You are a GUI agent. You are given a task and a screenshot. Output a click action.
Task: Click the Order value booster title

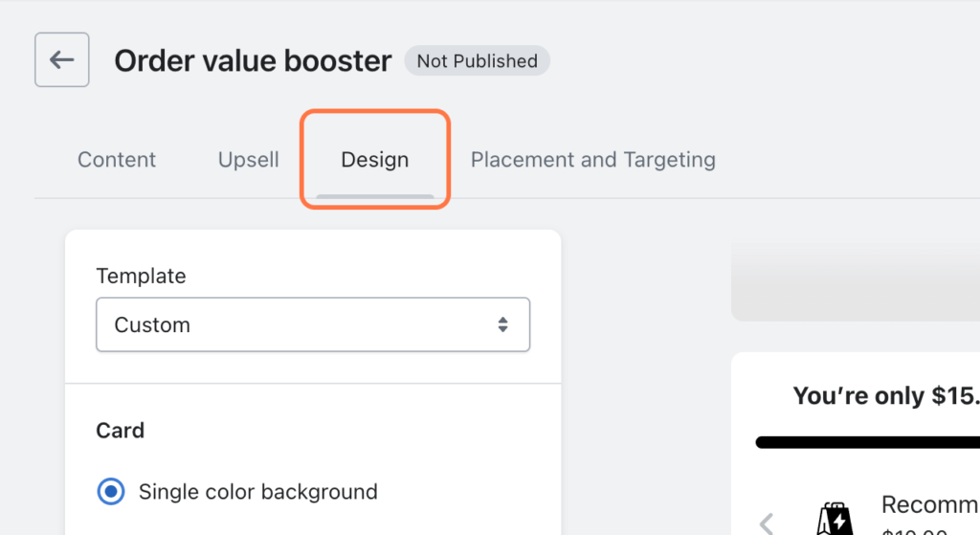click(x=253, y=61)
